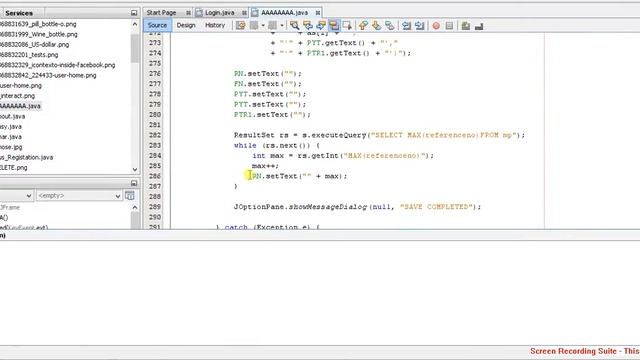
Task: Switch to Source view
Action: coord(157,25)
